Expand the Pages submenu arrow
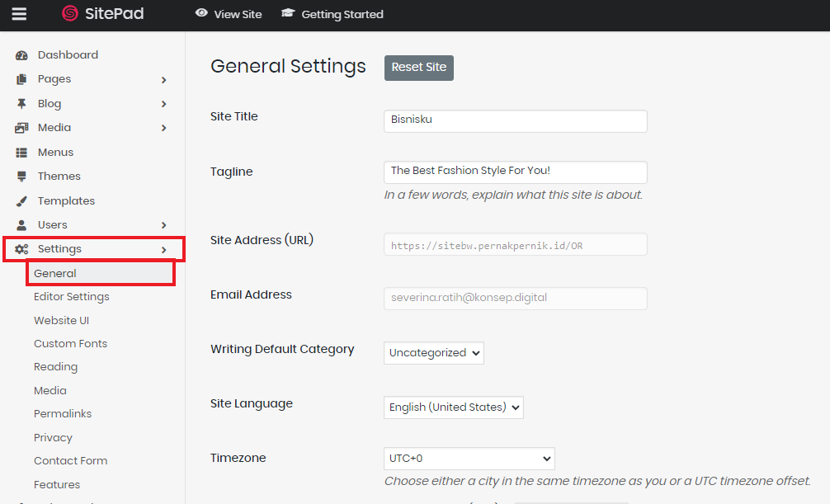830x504 pixels. click(163, 80)
